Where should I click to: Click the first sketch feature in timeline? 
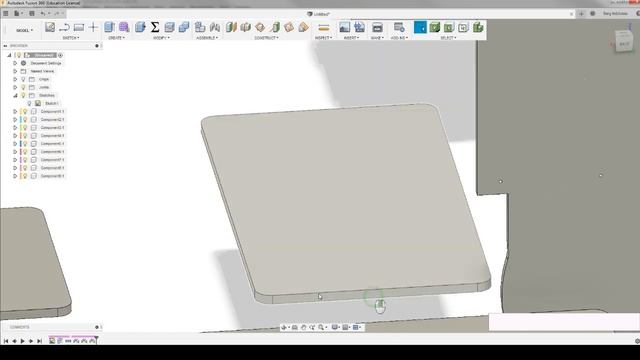(52, 341)
